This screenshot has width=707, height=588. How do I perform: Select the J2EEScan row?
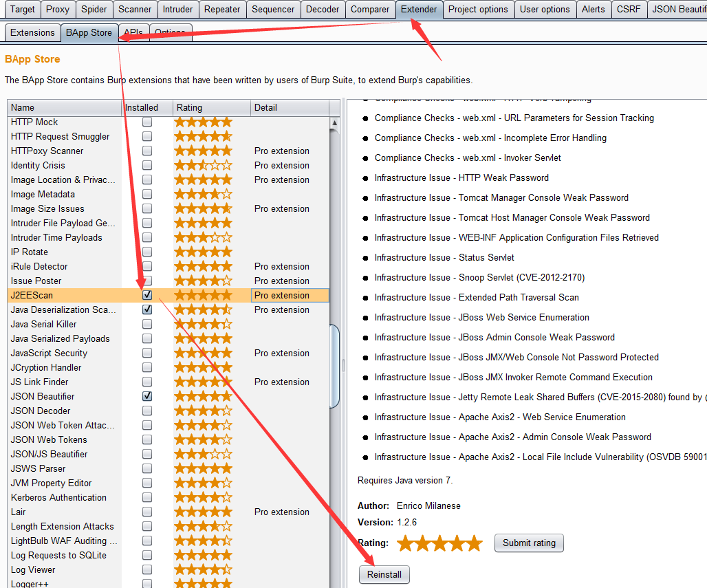tap(168, 295)
